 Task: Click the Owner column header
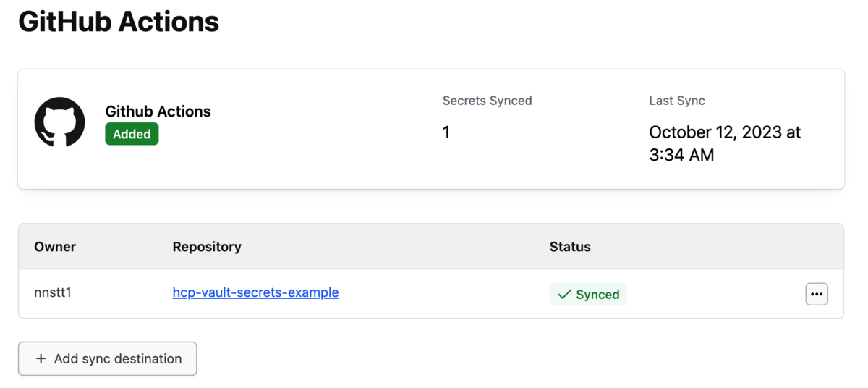point(55,247)
